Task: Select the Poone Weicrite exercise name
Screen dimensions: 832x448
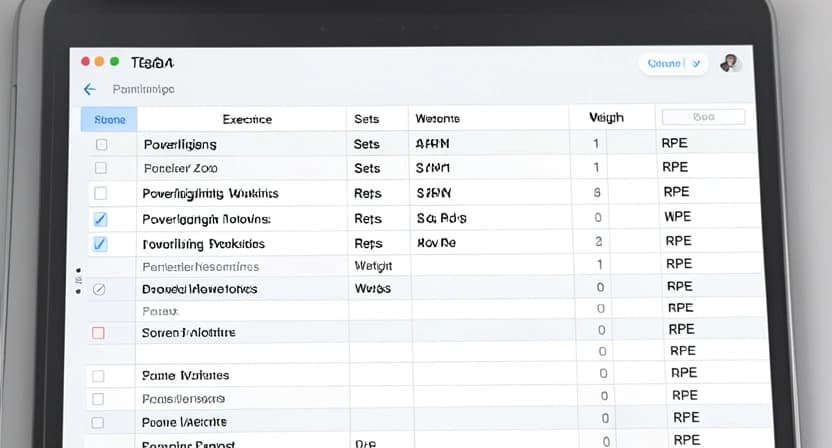Action: pos(184,422)
